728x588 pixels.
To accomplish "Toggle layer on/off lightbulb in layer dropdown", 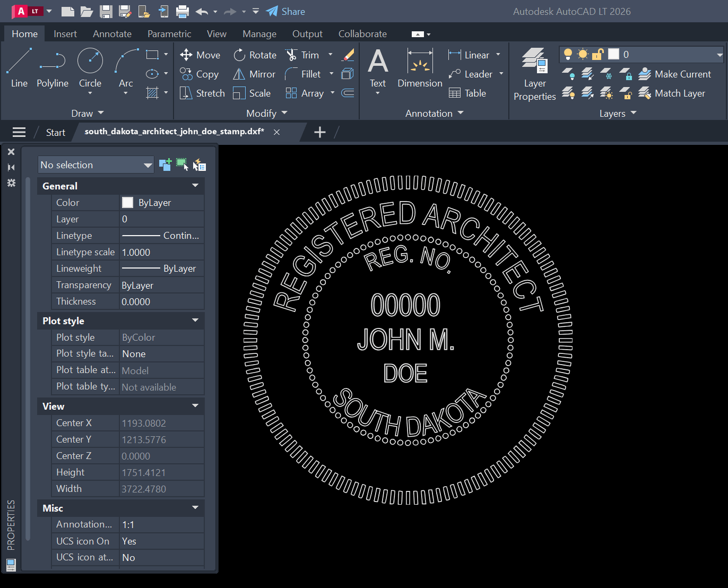I will point(568,54).
